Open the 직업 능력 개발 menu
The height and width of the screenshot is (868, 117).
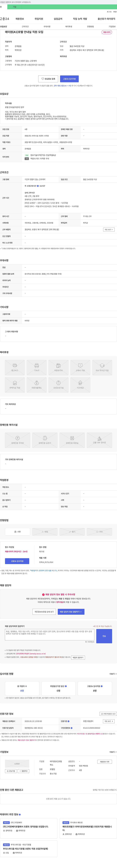[80, 19]
